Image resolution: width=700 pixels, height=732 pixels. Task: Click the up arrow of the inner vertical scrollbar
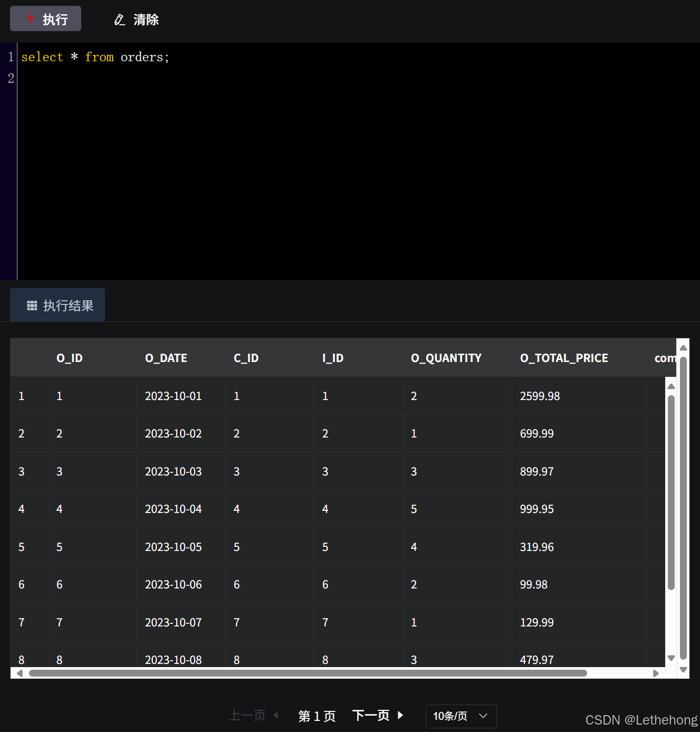point(671,386)
